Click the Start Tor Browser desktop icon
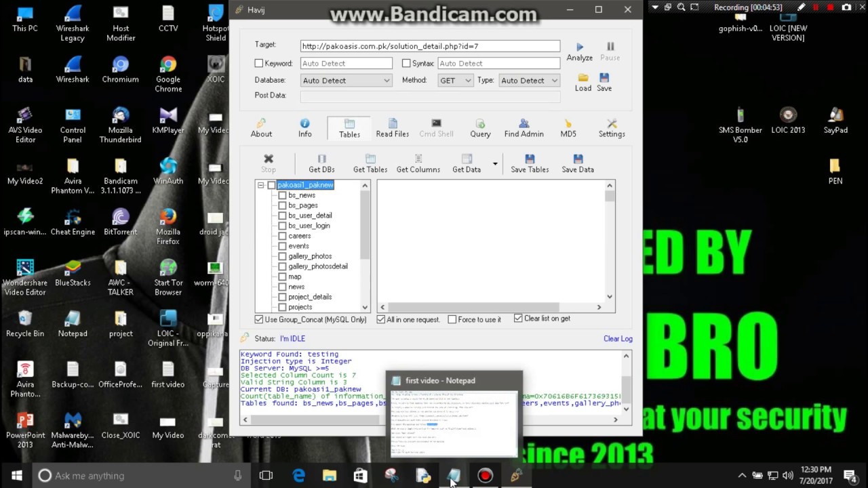Image resolution: width=868 pixels, height=488 pixels. coord(168,278)
